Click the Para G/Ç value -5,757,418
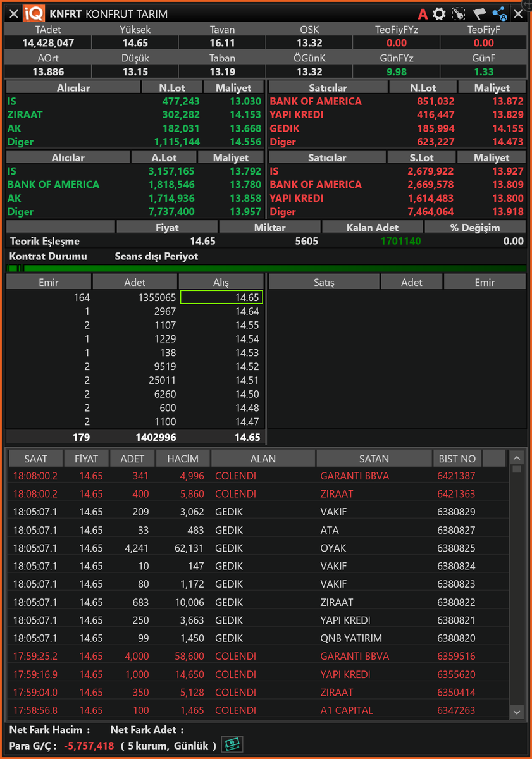The image size is (532, 759). click(89, 746)
